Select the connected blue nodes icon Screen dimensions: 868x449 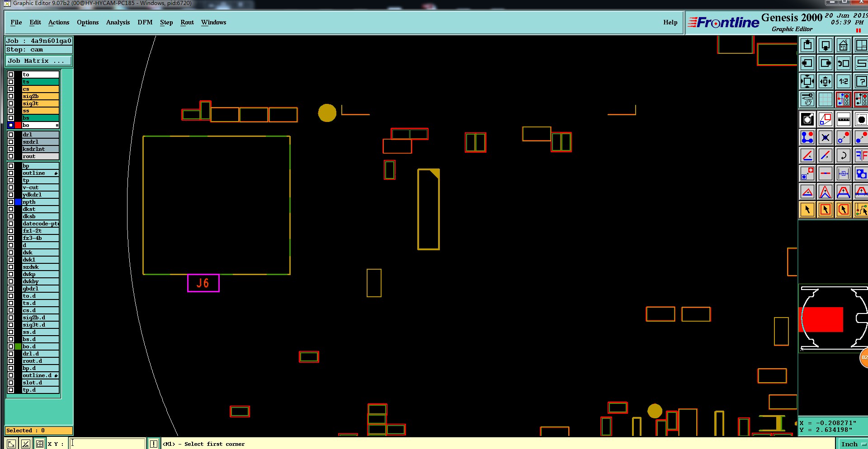[x=807, y=137]
